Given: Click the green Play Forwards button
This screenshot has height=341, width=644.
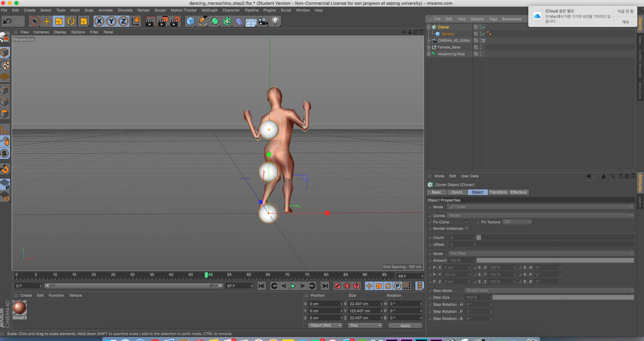Looking at the screenshot, I should [293, 286].
